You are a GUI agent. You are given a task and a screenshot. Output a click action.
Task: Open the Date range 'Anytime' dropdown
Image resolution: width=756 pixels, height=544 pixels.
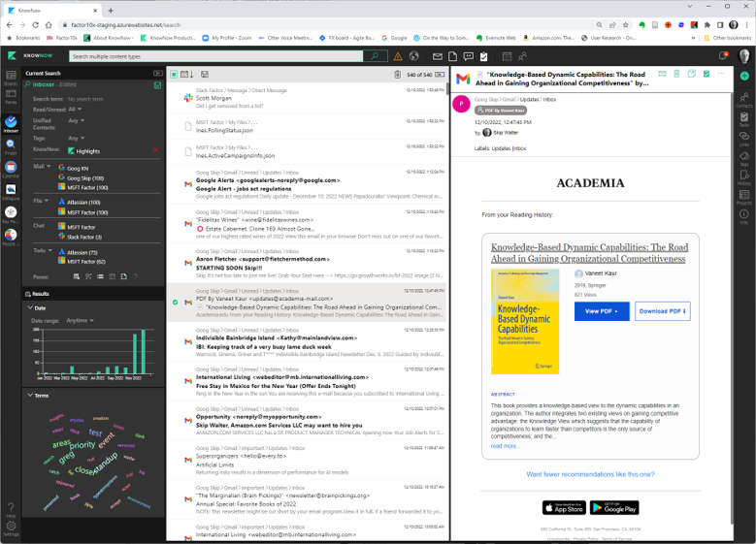tap(79, 319)
